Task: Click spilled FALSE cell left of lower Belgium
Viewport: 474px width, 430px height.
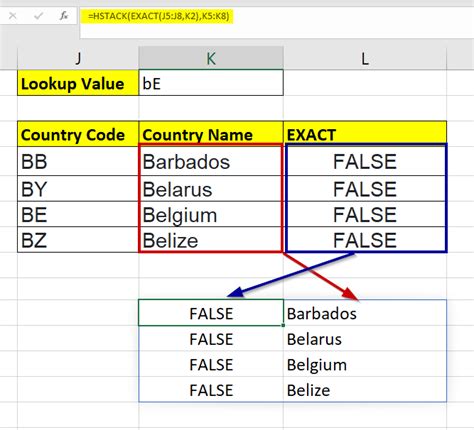Action: [x=211, y=364]
